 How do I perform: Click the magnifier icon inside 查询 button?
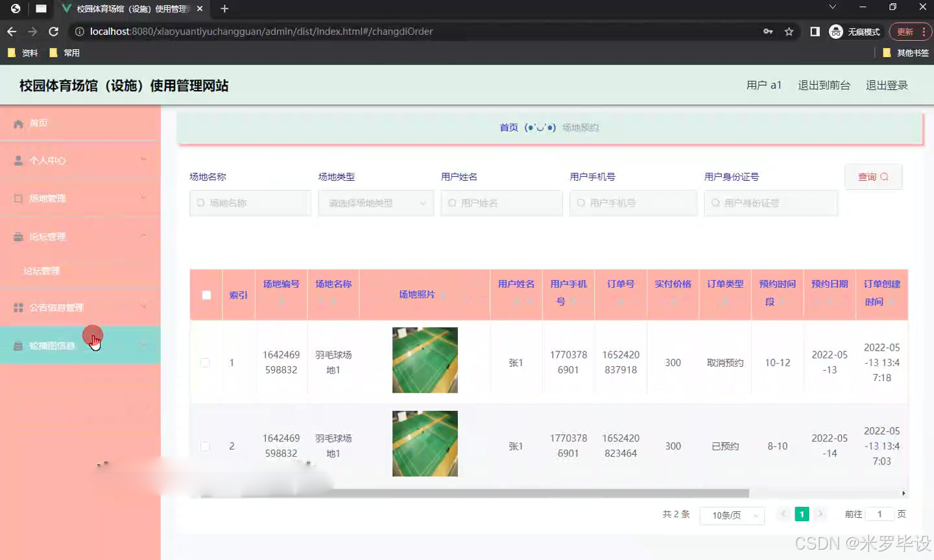tap(883, 176)
